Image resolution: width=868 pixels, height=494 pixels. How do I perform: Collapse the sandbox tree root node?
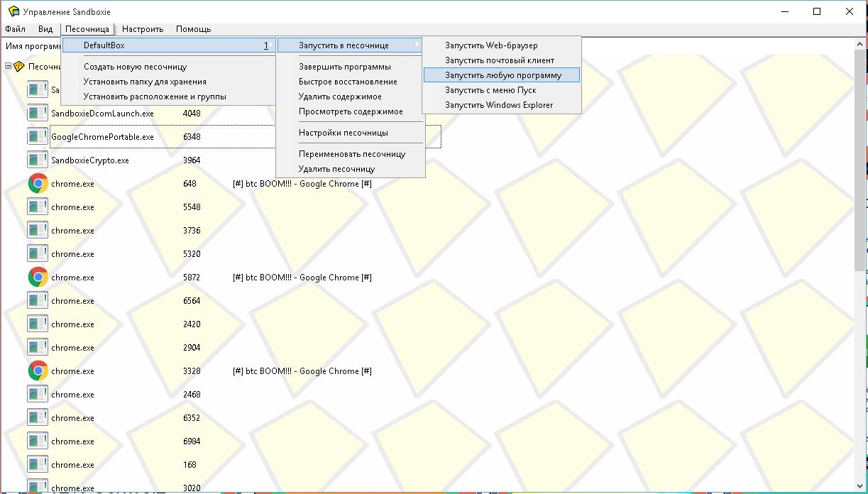[x=8, y=67]
